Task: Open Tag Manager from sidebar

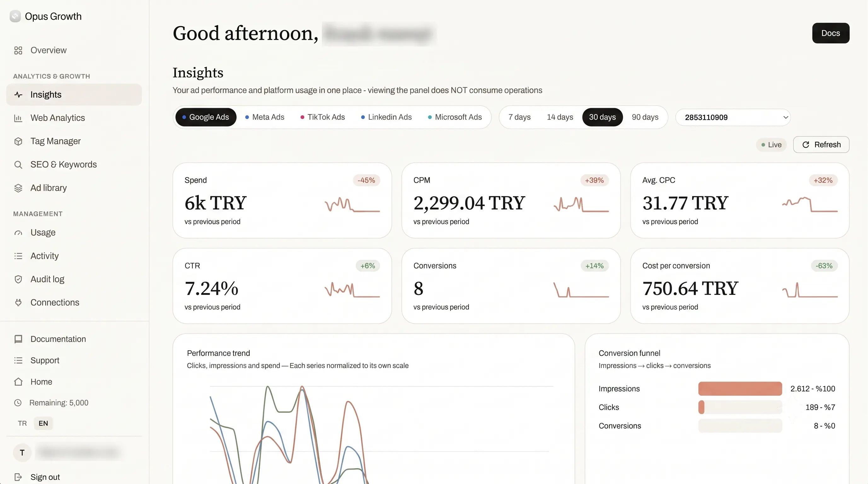Action: (74, 141)
